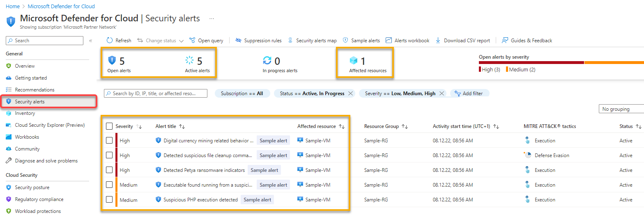Open the Detected Petya ransomware indicators alert
This screenshot has height=217, width=644.
(x=204, y=170)
